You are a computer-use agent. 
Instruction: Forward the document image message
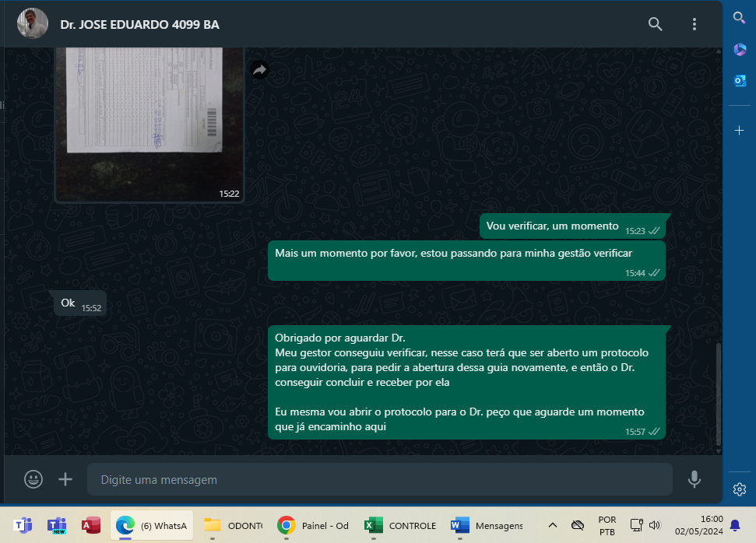pos(259,70)
